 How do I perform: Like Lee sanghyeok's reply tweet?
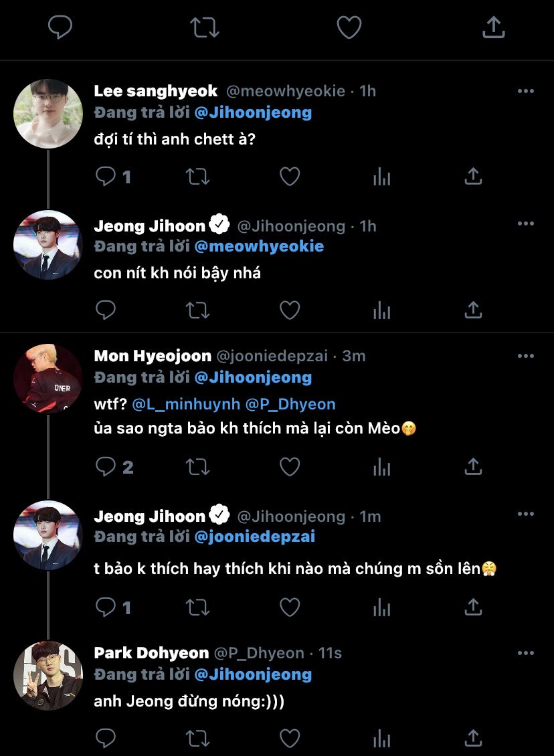289,177
